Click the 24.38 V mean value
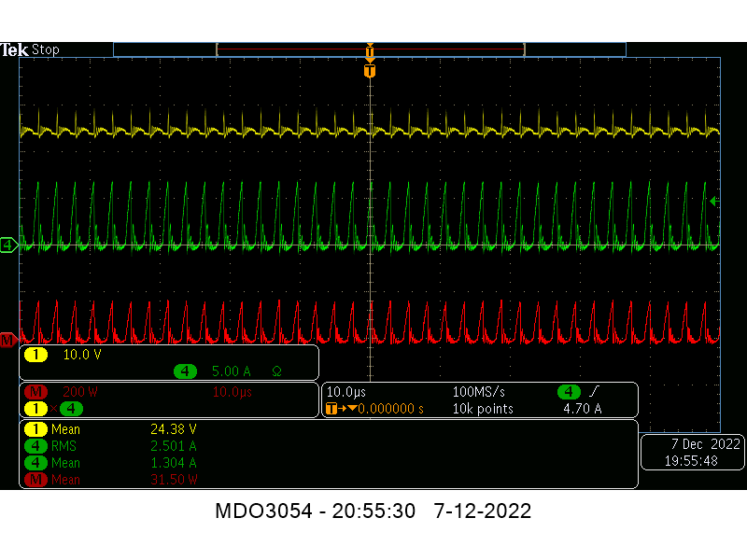The image size is (747, 560). pyautogui.click(x=174, y=429)
